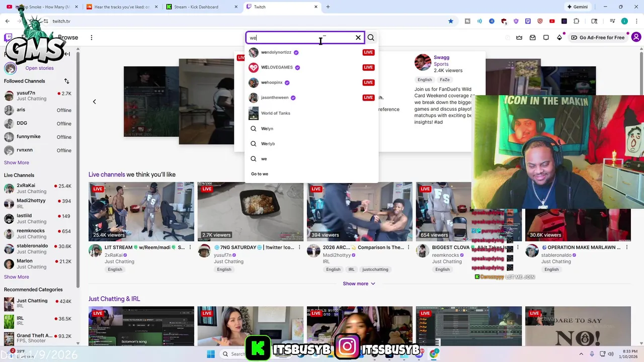Image resolution: width=644 pixels, height=362 pixels.
Task: Switch to the Stream - Kick Dashboard tab
Action: [202, 7]
